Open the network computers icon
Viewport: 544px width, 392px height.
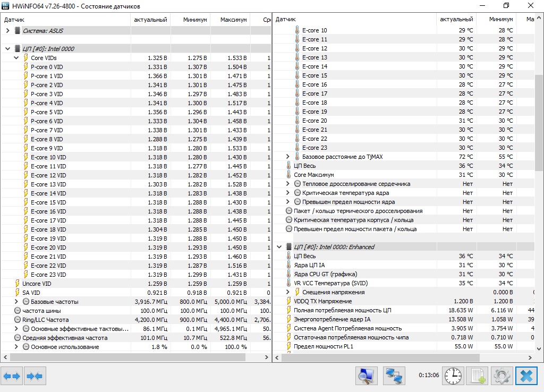click(394, 376)
